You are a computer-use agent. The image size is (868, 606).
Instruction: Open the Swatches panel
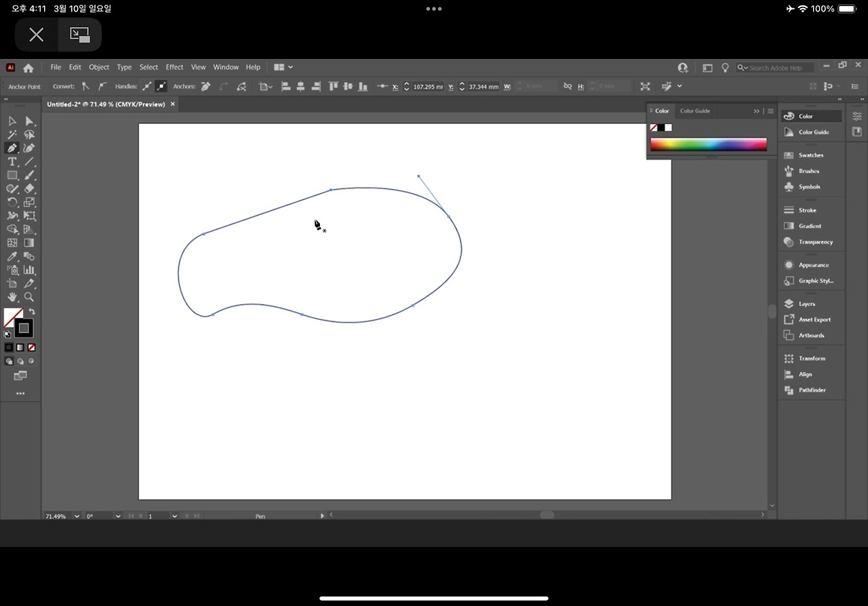811,155
